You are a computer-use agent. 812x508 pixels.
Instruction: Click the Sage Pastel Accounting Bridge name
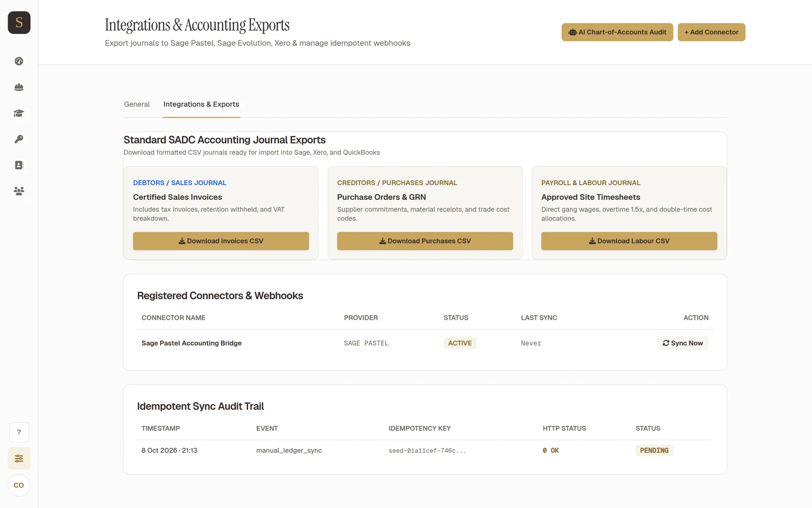click(x=192, y=343)
